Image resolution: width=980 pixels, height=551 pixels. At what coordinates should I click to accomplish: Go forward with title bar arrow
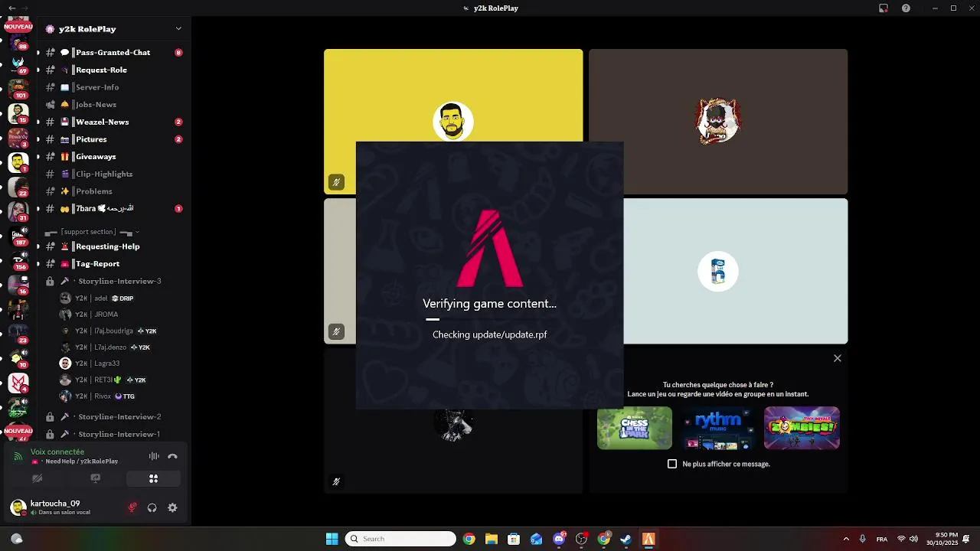click(x=24, y=8)
